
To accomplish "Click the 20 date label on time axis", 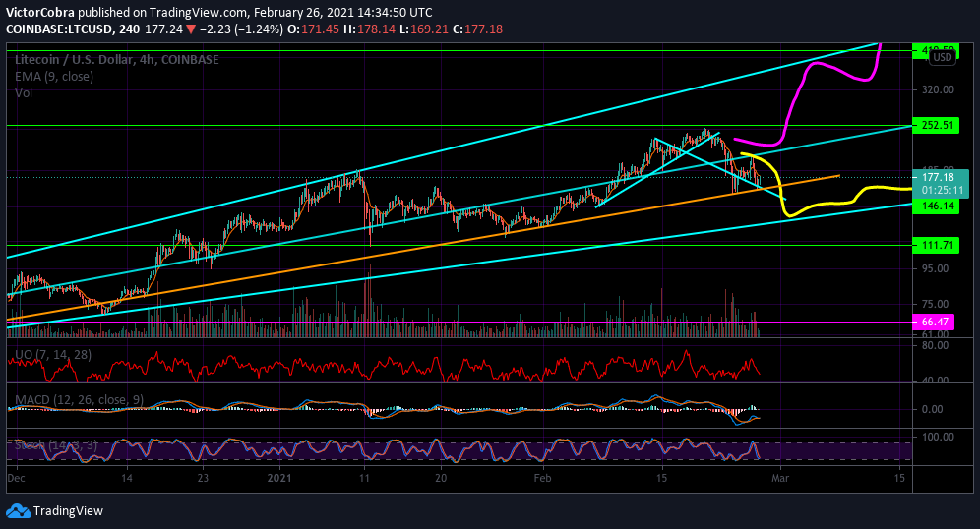I will tap(441, 478).
